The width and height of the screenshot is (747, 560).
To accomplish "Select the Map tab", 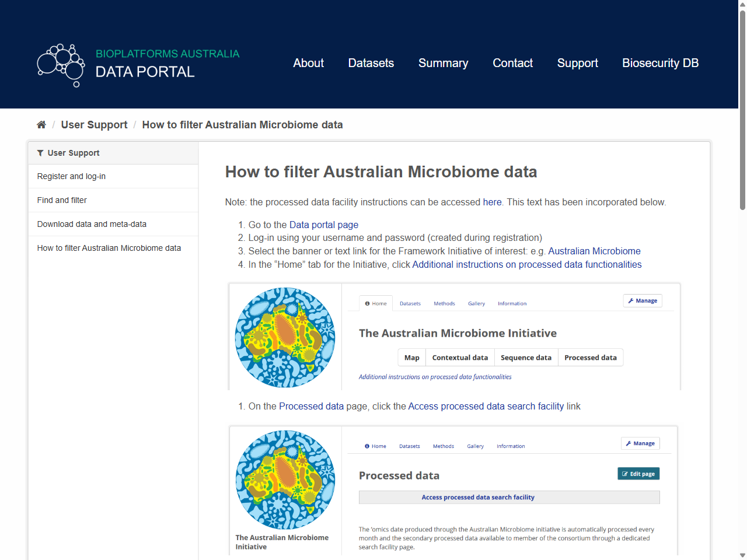I will [x=411, y=357].
